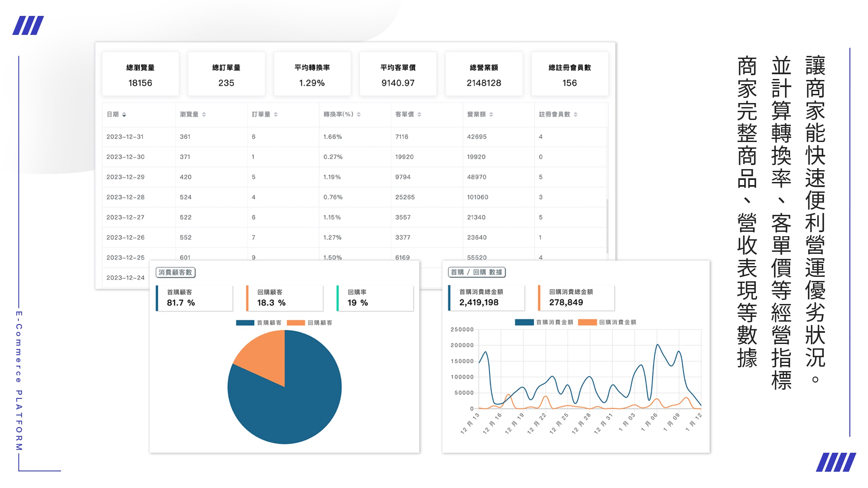Select the 首購 / 回購 數據 tab label

click(x=477, y=272)
